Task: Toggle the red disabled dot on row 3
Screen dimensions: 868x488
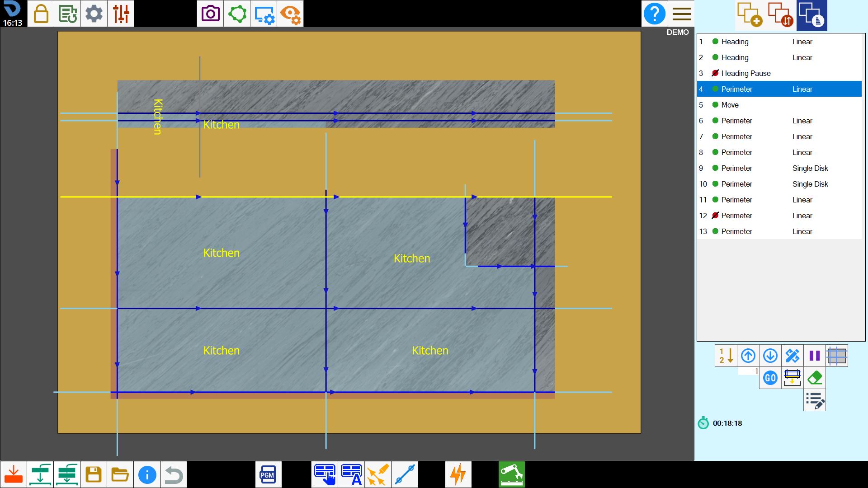Action: [x=715, y=73]
